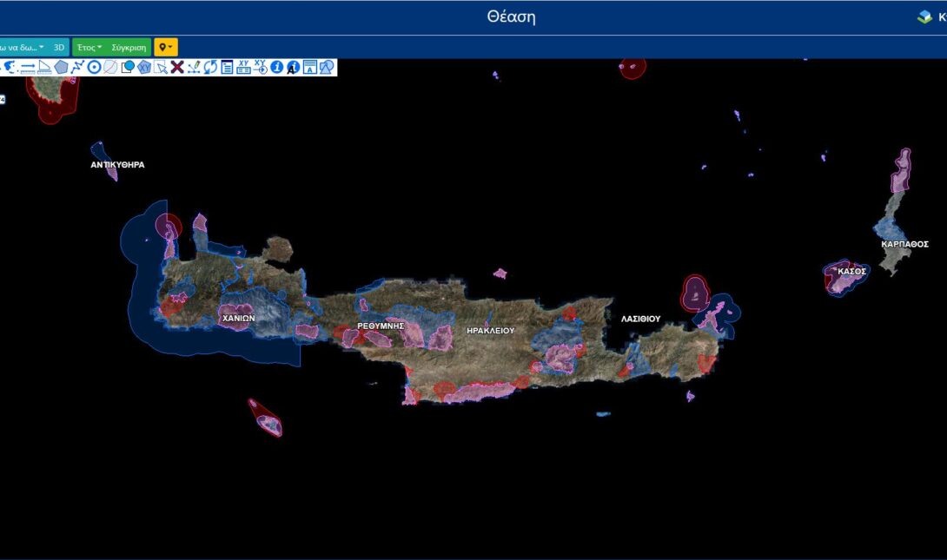The image size is (947, 560).
Task: Activate the draw circle point tool
Action: click(x=94, y=67)
